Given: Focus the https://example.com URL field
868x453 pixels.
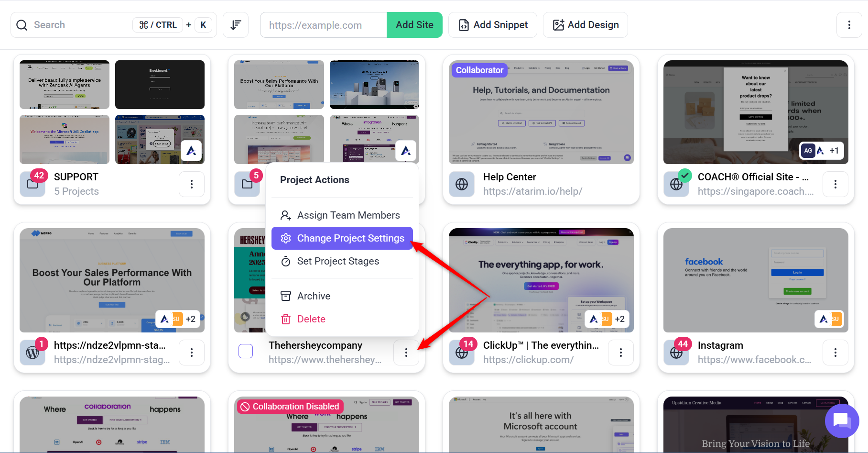Looking at the screenshot, I should (324, 25).
